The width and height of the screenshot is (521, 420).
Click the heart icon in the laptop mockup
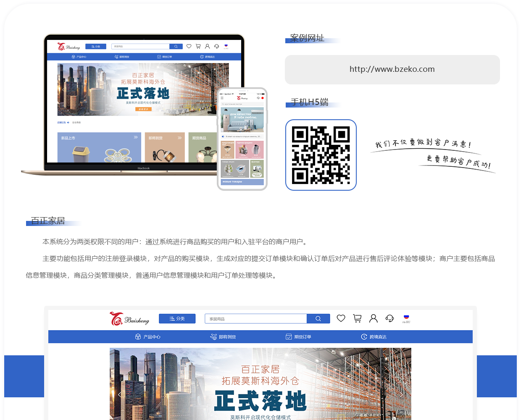(189, 46)
